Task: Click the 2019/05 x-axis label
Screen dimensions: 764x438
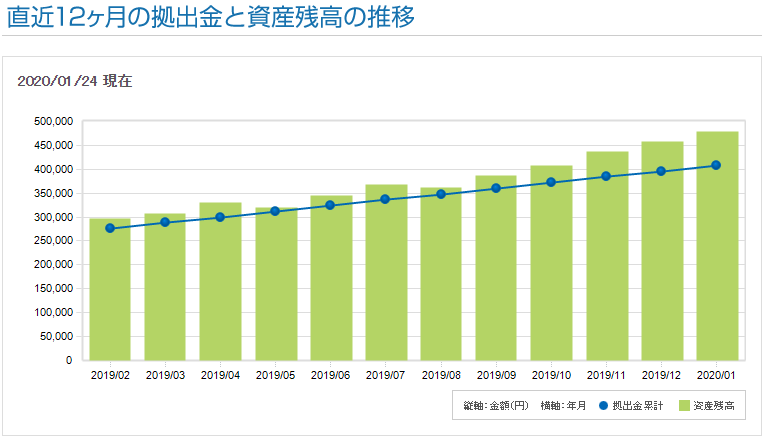Action: click(275, 375)
